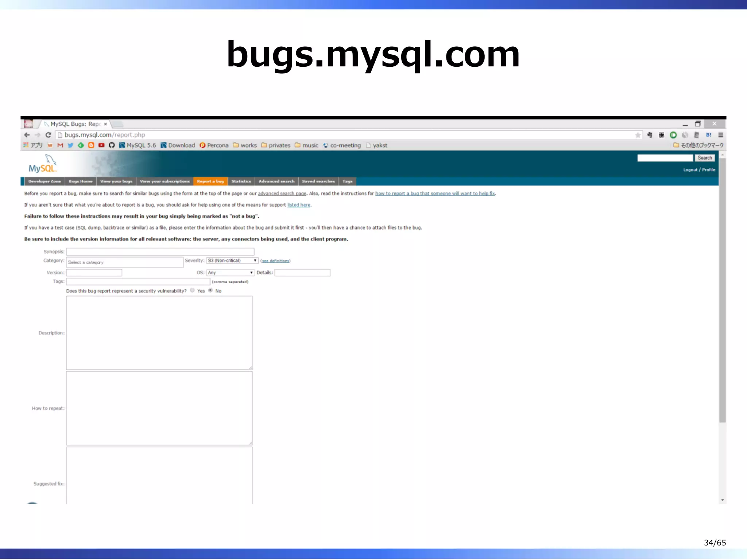
Task: Click the comma-separated Tags input field
Action: (138, 281)
